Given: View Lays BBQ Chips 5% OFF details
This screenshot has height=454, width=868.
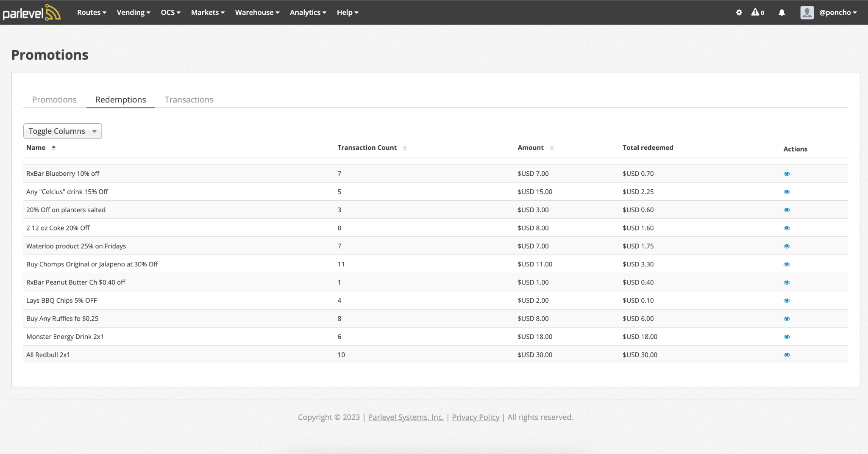Looking at the screenshot, I should click(x=787, y=301).
